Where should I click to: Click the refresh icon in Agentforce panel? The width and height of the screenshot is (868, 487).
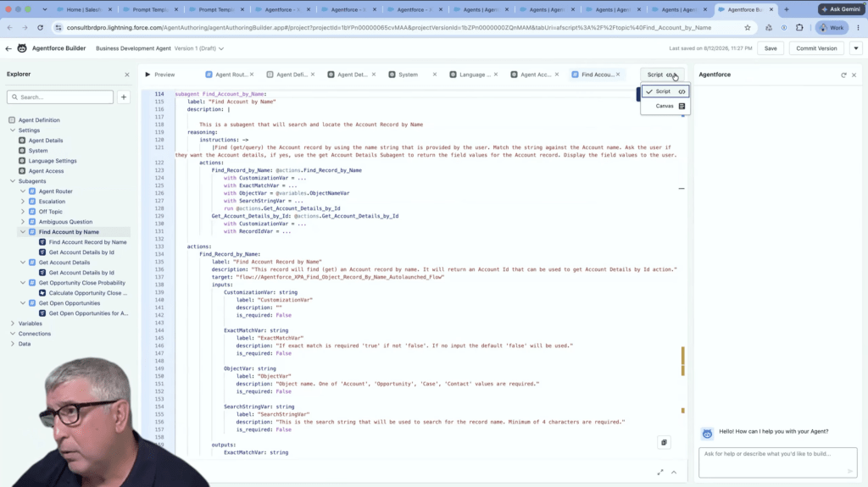pos(843,75)
